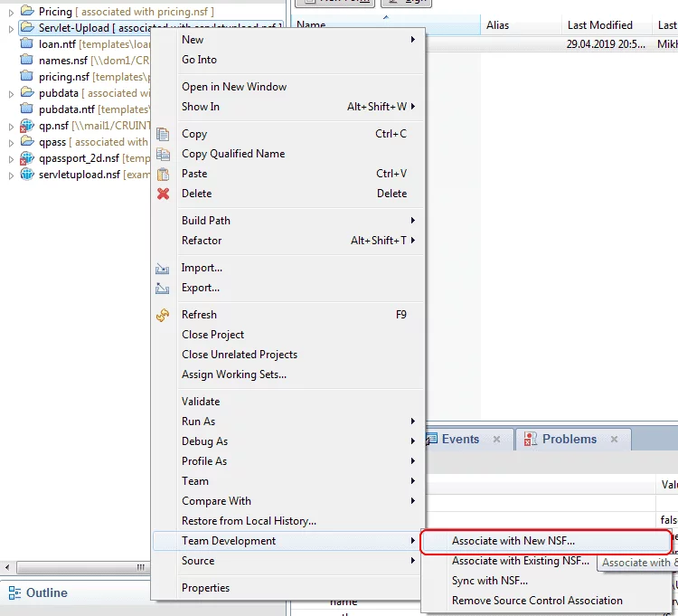The image size is (678, 616).
Task: Click the Outline panel icon
Action: 14,592
